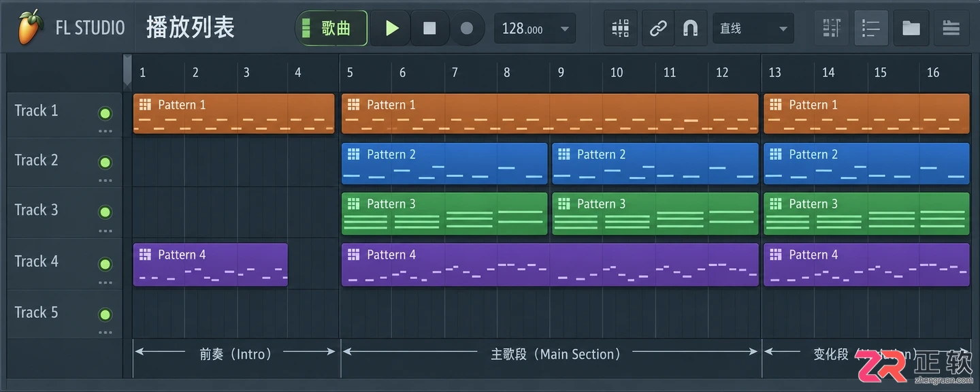This screenshot has width=980, height=392.
Task: Select the Track 1 label
Action: [x=36, y=110]
